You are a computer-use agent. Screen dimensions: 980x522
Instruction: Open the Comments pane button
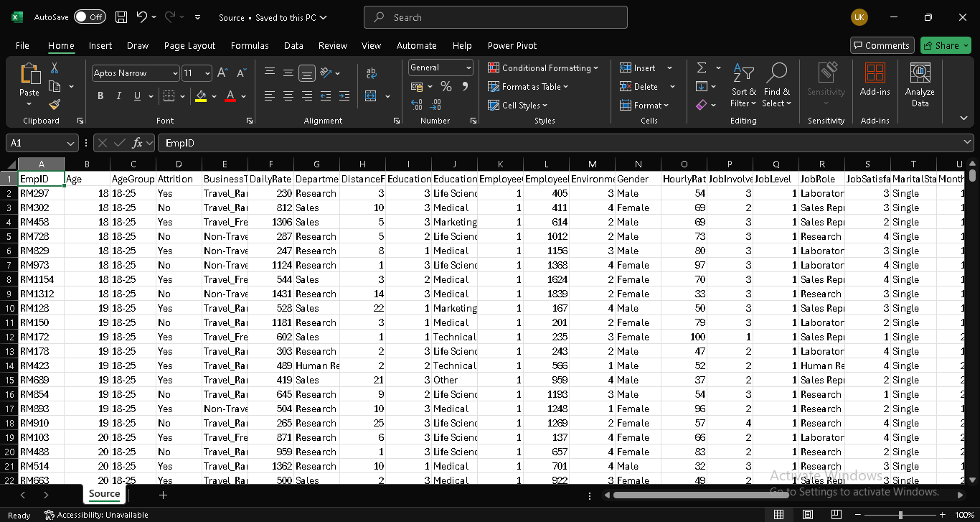pos(882,45)
